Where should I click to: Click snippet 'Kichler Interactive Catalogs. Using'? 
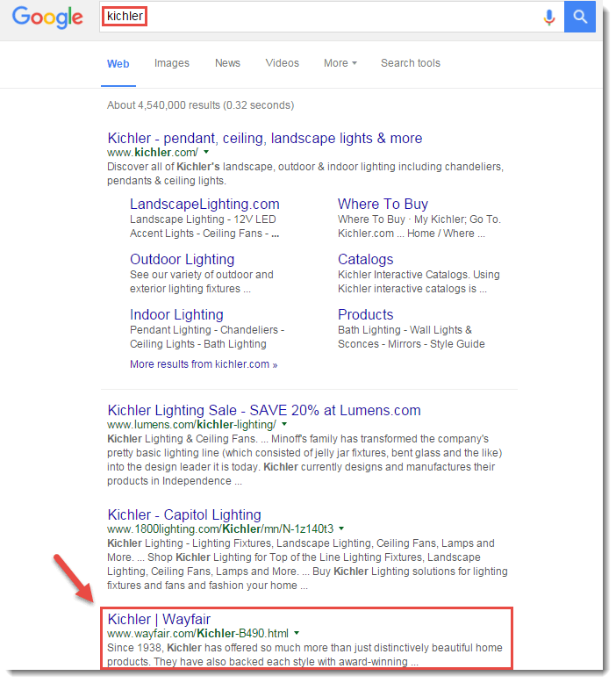point(419,275)
